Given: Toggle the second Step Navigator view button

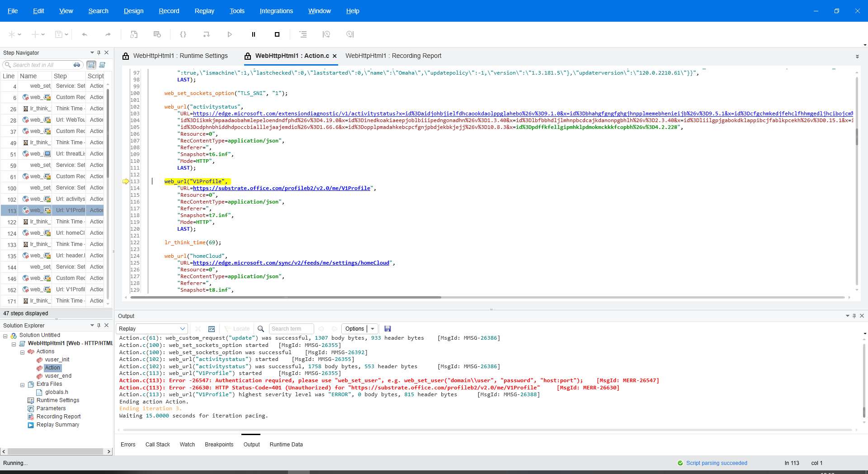Looking at the screenshot, I should (x=102, y=65).
